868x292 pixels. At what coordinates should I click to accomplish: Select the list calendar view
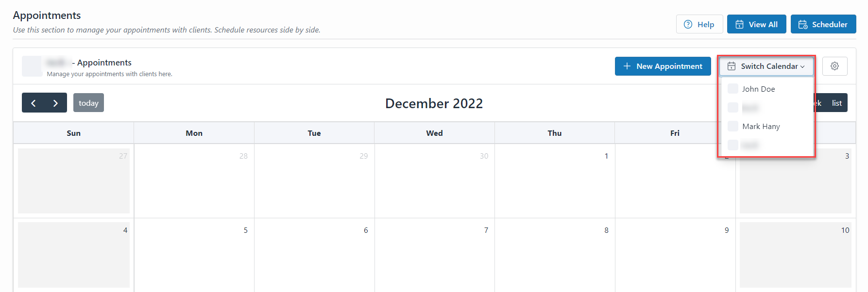[836, 103]
